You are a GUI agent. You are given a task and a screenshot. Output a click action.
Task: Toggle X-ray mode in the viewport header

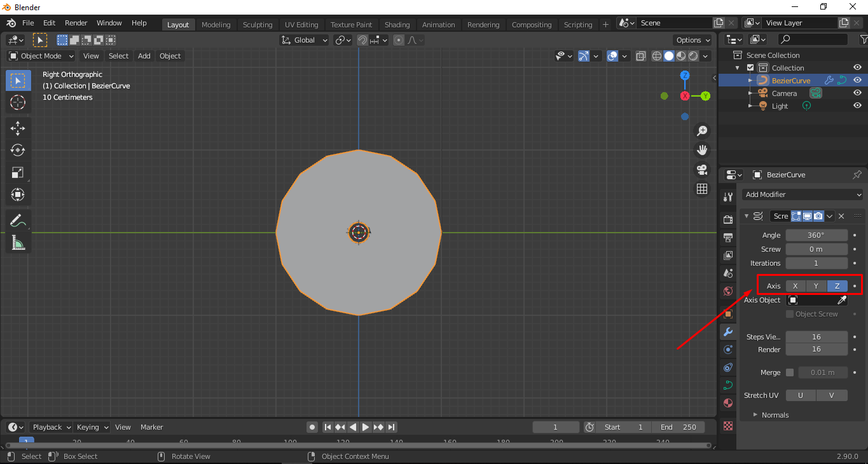point(640,56)
